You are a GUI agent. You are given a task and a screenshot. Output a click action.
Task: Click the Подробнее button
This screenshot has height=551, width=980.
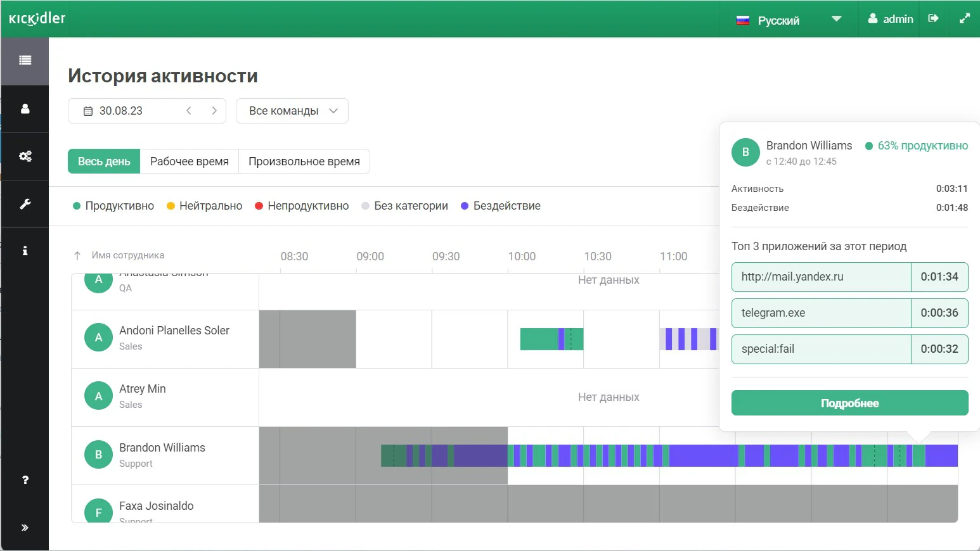(849, 403)
